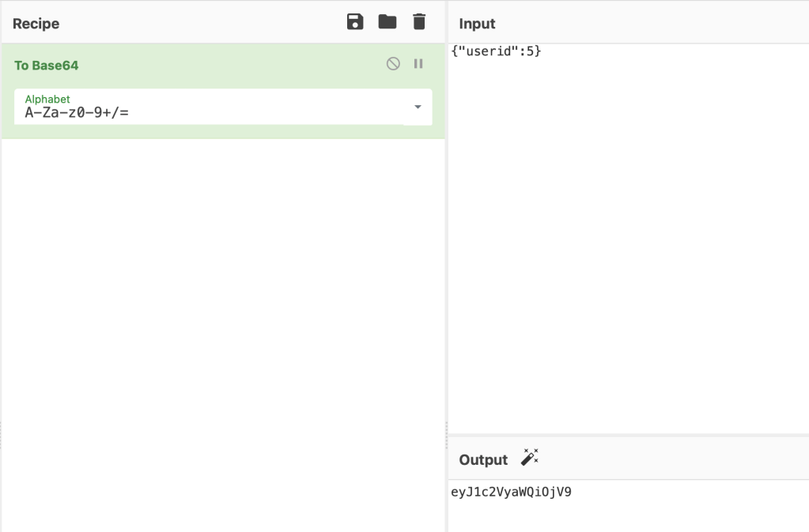Select the To Base64 operation title
This screenshot has width=809, height=532.
47,66
